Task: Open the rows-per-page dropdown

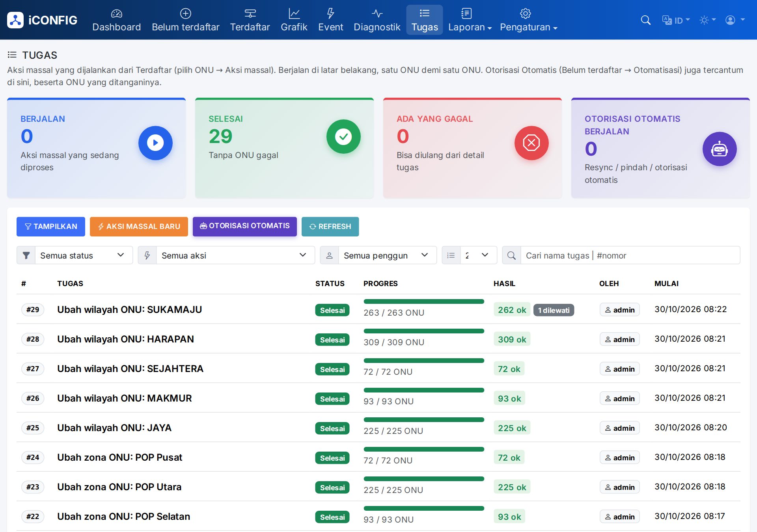Action: pyautogui.click(x=478, y=255)
